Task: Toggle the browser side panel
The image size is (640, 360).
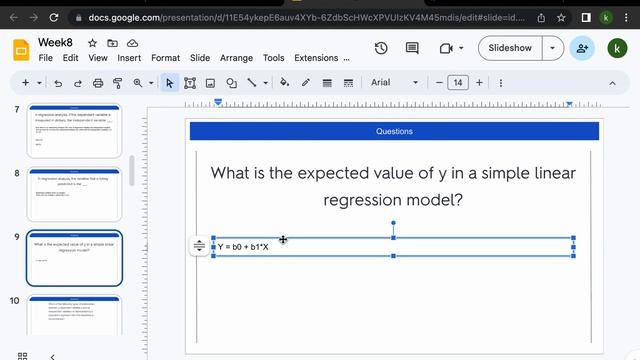Action: 586,18
